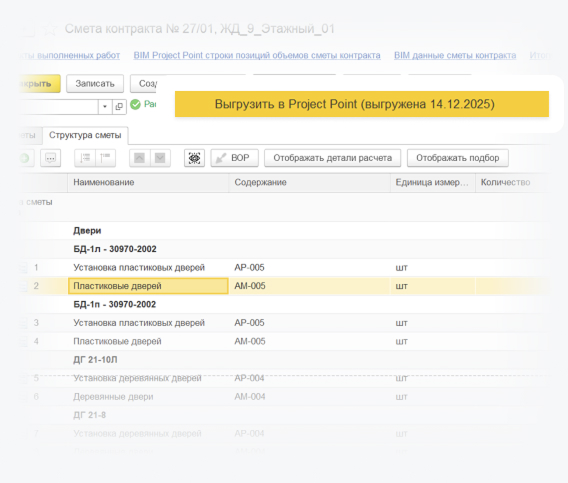This screenshot has height=483, width=568.
Task: Select the highlighted Пластиковые дверей cell
Action: [148, 286]
